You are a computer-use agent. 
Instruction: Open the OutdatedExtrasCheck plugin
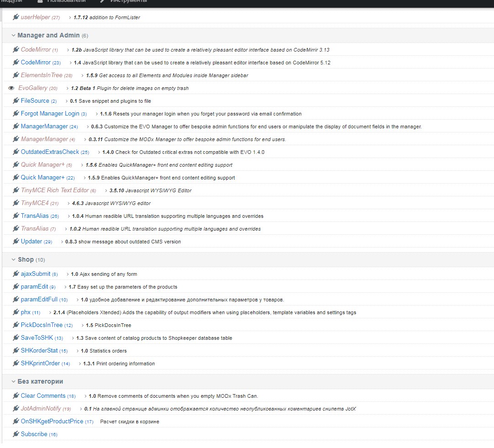coord(50,152)
